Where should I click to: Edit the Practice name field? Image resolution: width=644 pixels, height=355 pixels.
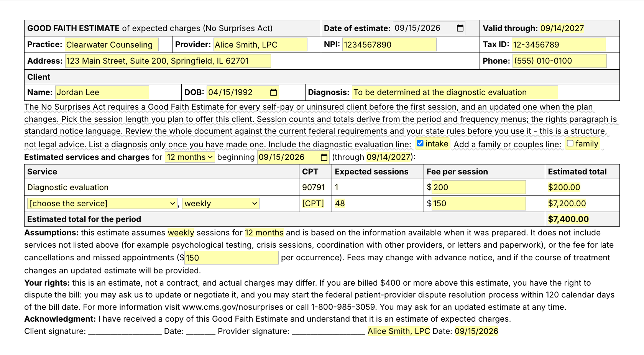(x=112, y=45)
